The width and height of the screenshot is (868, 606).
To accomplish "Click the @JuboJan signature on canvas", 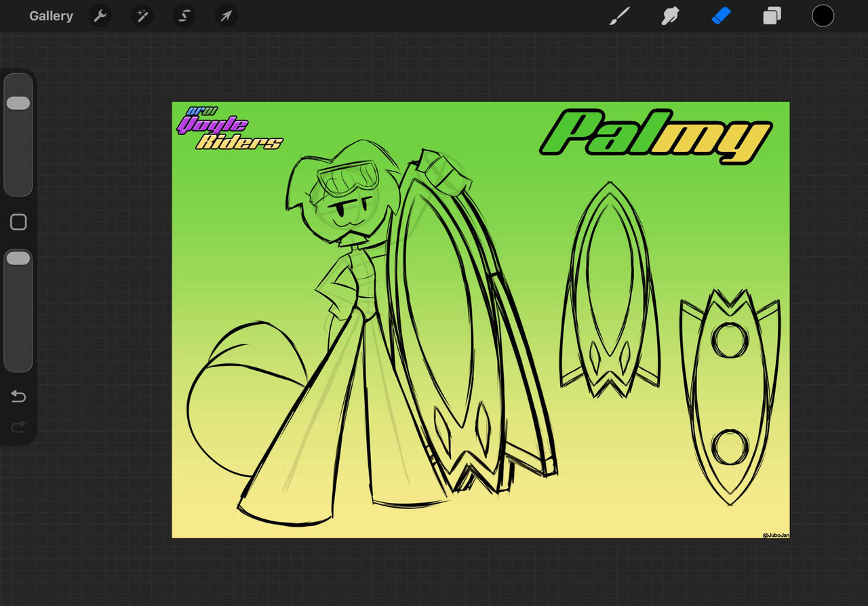I will click(x=775, y=535).
